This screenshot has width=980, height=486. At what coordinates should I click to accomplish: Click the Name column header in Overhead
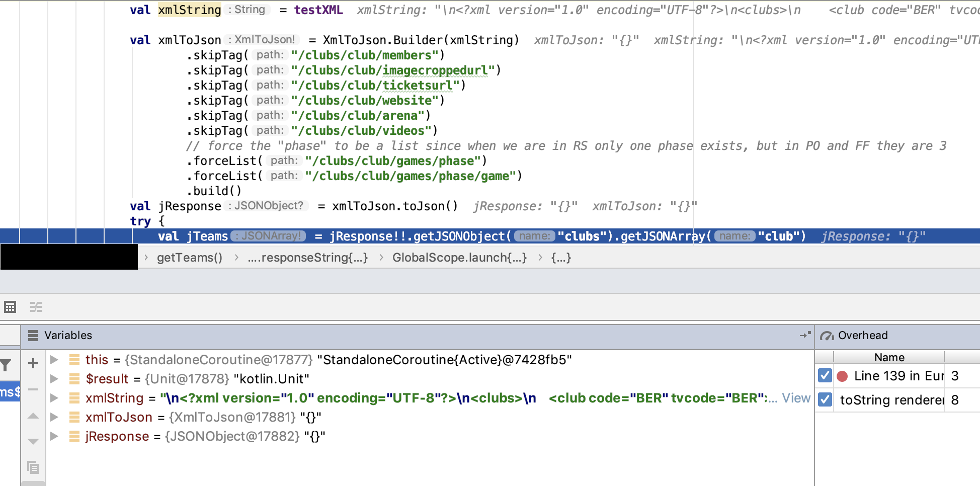889,357
